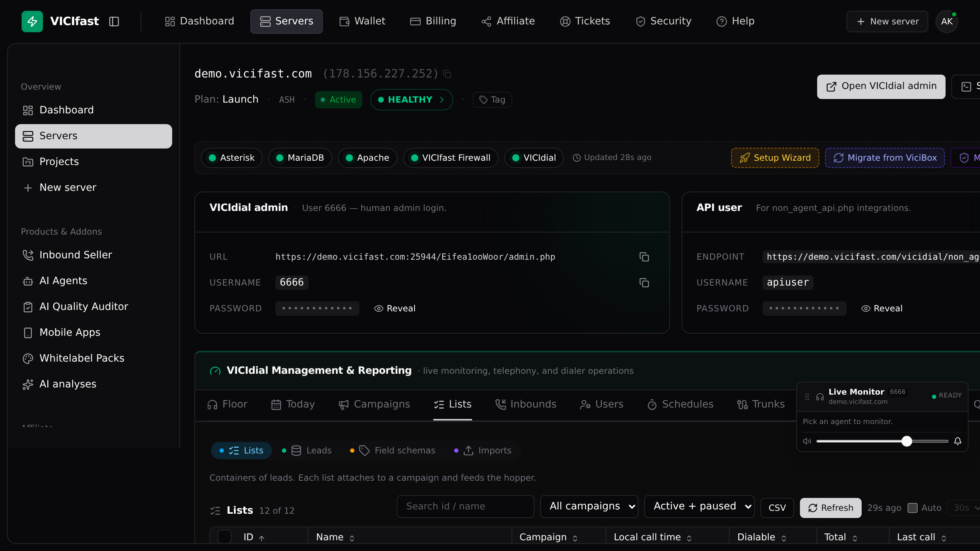Toggle the sidebar panel icon
Viewport: 980px width, 551px height.
point(114,21)
